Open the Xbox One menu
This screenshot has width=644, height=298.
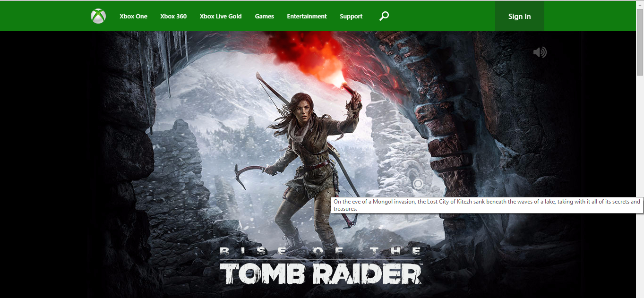pos(133,16)
